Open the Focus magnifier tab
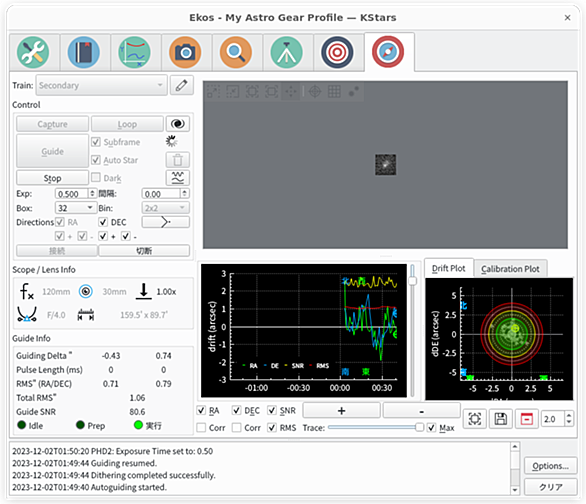586x504 pixels. 236,52
